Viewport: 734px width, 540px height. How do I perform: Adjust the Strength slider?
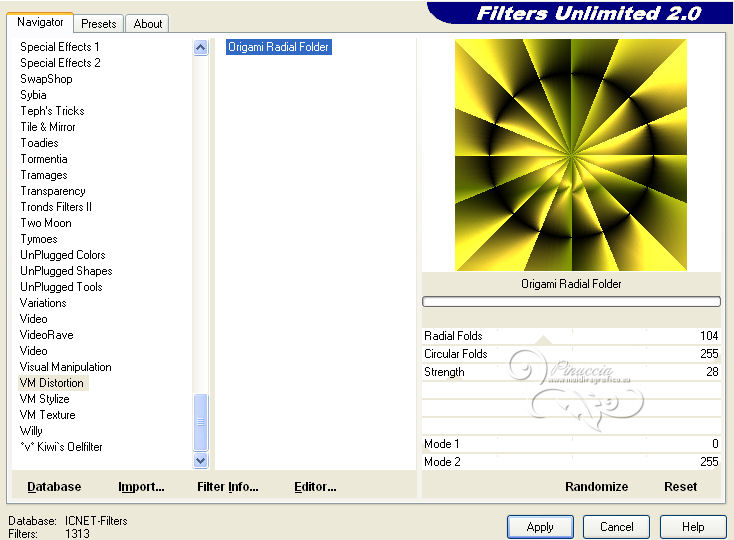(571, 372)
